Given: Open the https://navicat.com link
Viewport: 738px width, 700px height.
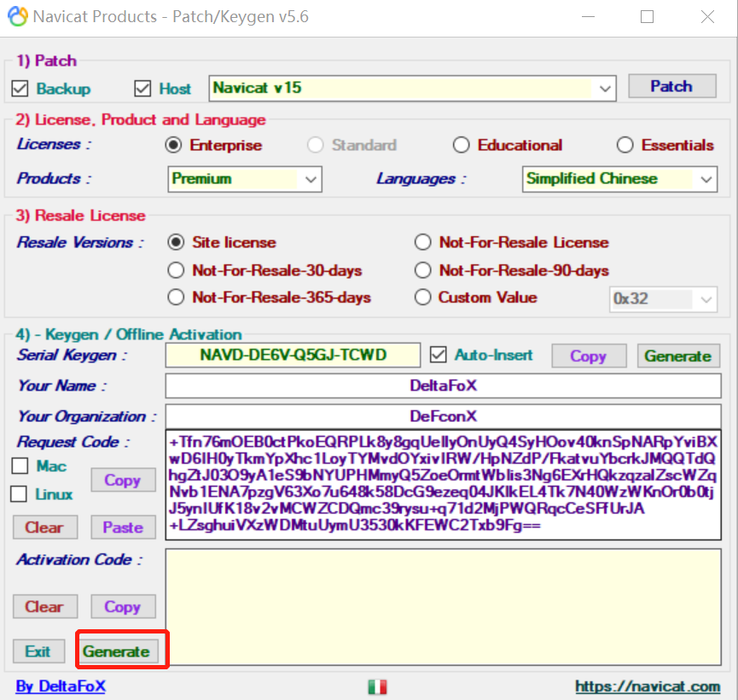Looking at the screenshot, I should (648, 686).
